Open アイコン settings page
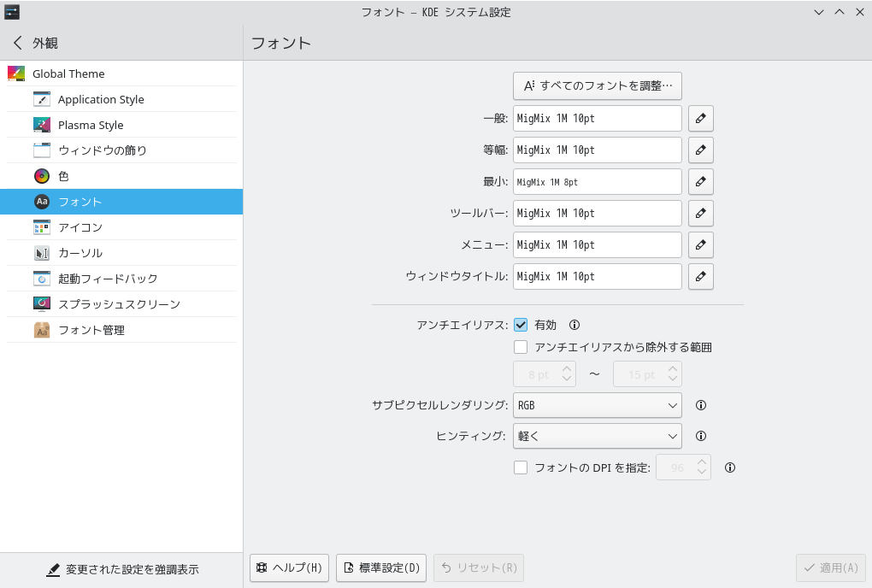The height and width of the screenshot is (588, 872). (x=121, y=226)
